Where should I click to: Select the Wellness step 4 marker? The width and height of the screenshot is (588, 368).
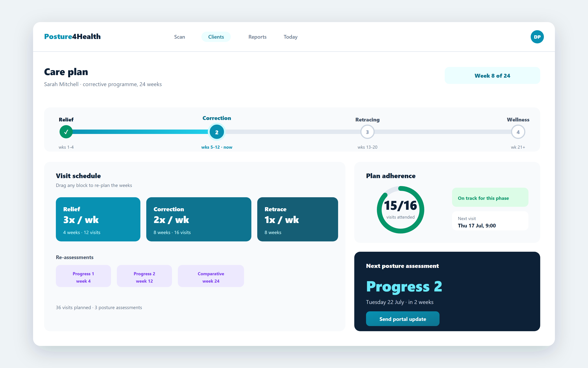pyautogui.click(x=518, y=132)
